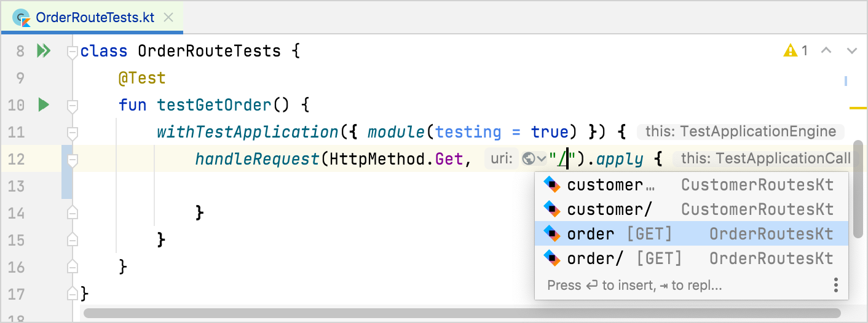Click the HttpMethod.Get argument
Image resolution: width=868 pixels, height=323 pixels.
pyautogui.click(x=396, y=159)
